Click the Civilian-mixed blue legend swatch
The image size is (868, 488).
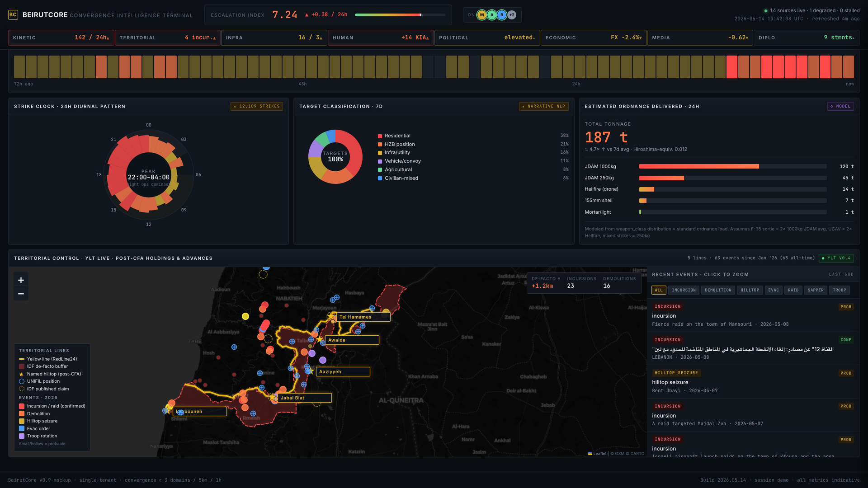(x=380, y=178)
